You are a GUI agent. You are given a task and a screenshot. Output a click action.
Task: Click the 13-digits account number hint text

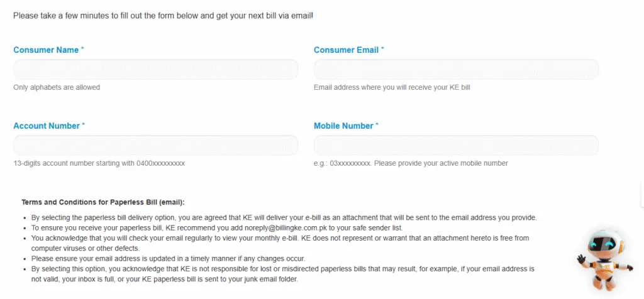click(x=99, y=163)
